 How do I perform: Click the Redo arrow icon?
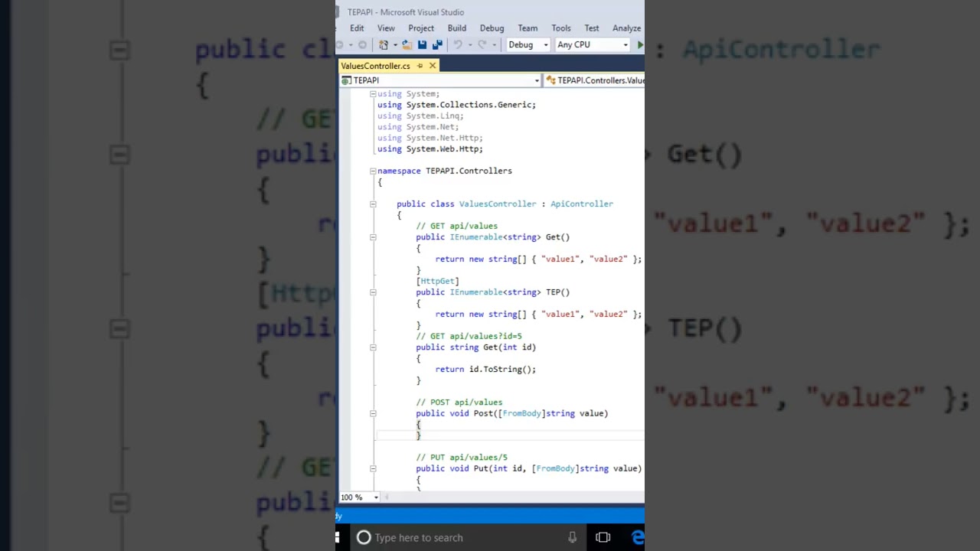coord(482,45)
